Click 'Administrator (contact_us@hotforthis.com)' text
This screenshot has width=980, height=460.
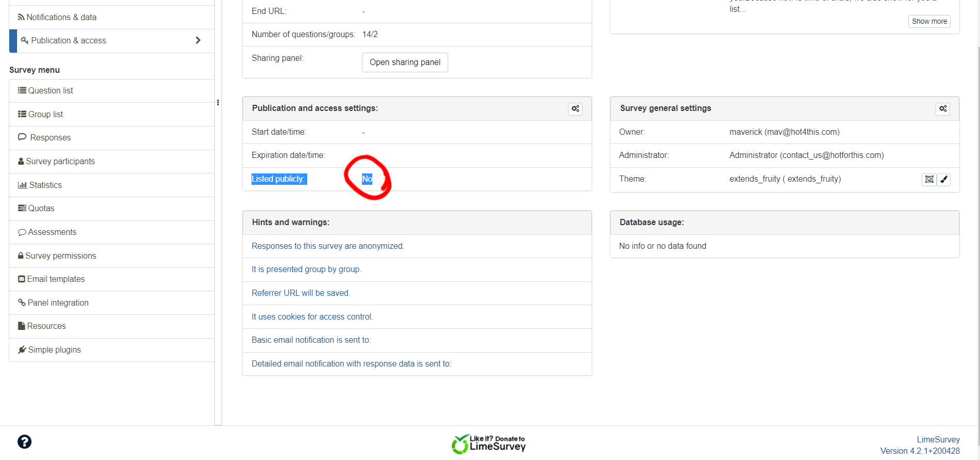pyautogui.click(x=807, y=155)
